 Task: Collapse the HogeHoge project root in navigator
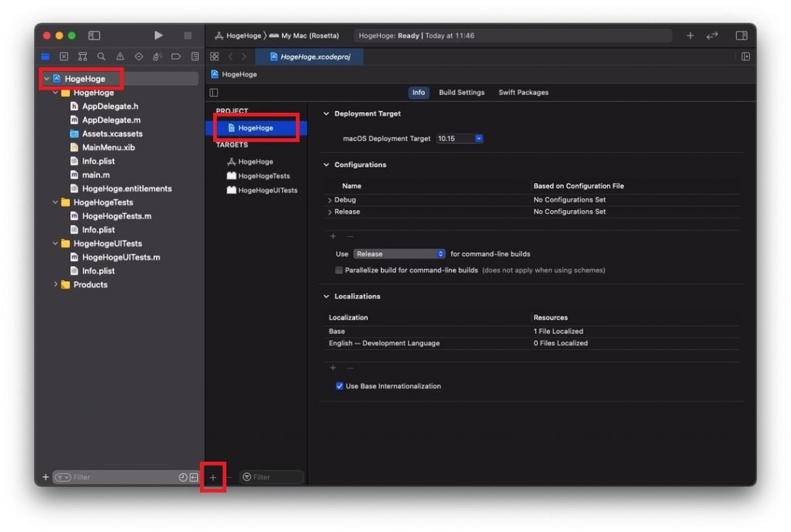tap(46, 79)
